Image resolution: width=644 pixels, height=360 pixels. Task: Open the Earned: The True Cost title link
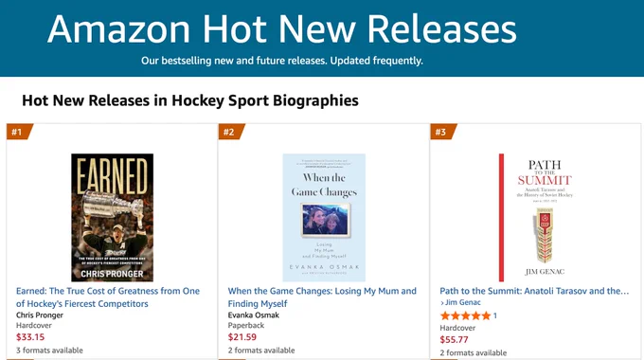click(108, 297)
